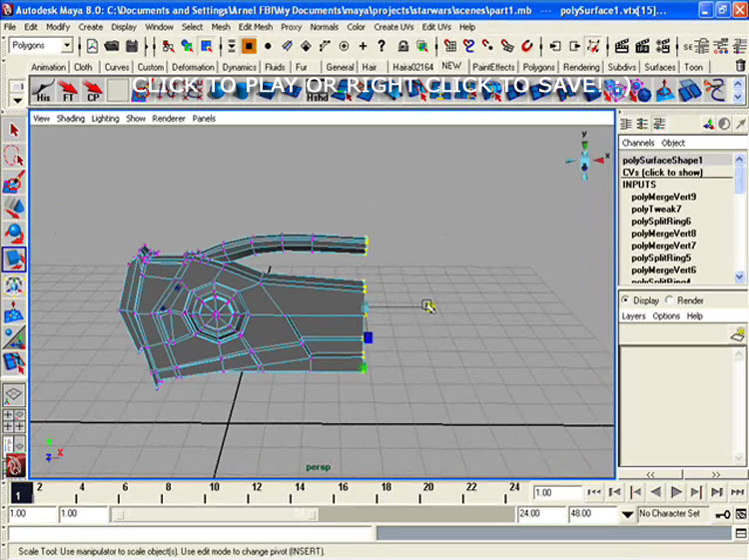Expand the CVs (click to show) row
Screen dimensions: 749x560
662,173
